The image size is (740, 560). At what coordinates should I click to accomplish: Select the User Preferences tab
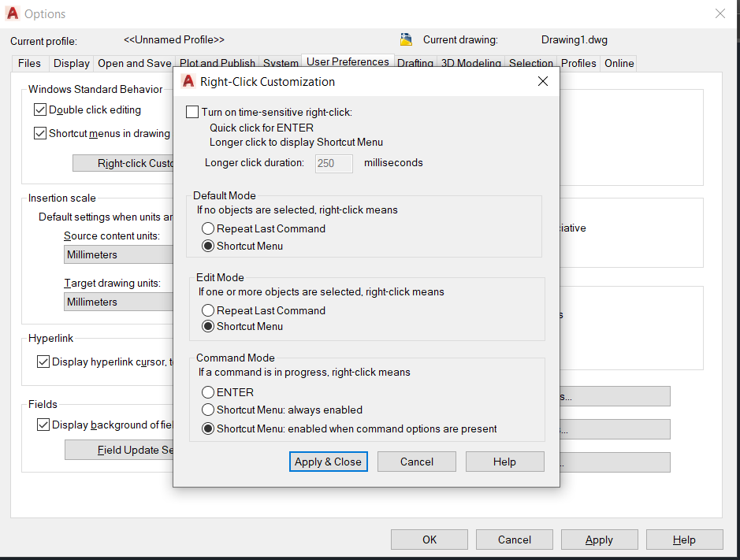tap(348, 61)
